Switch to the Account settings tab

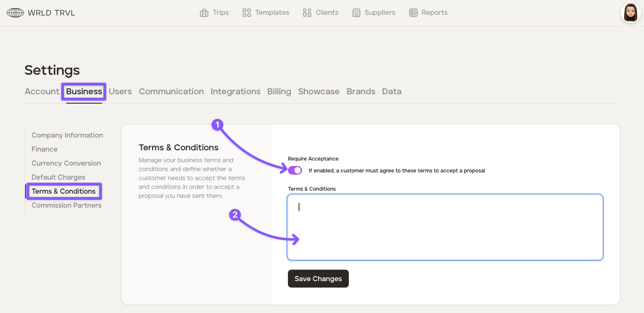click(42, 91)
